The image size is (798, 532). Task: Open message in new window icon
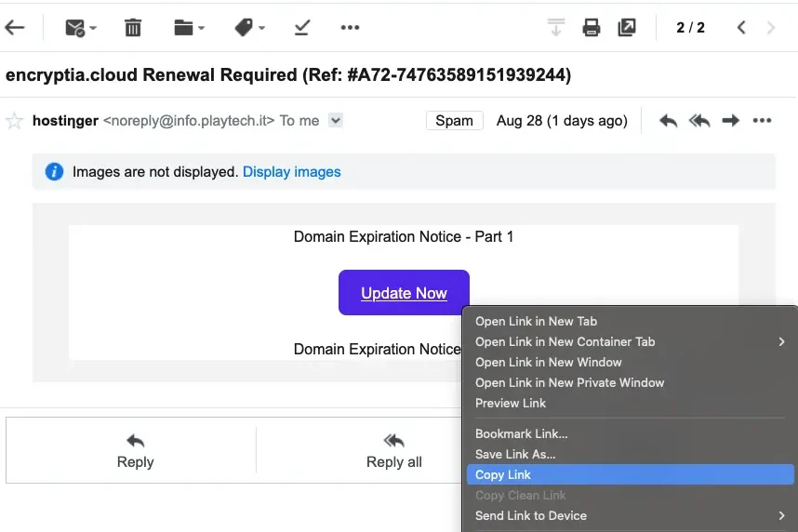click(x=627, y=28)
